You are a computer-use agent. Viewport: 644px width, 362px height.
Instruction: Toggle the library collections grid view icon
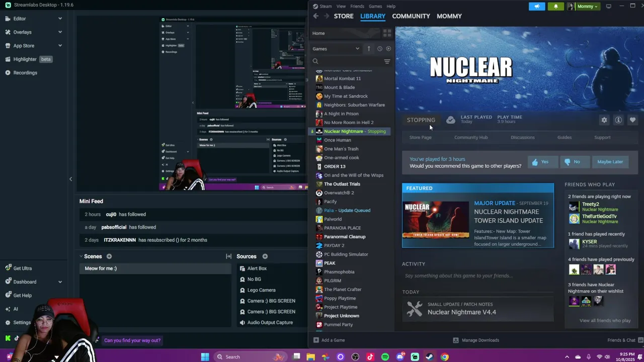(x=387, y=33)
